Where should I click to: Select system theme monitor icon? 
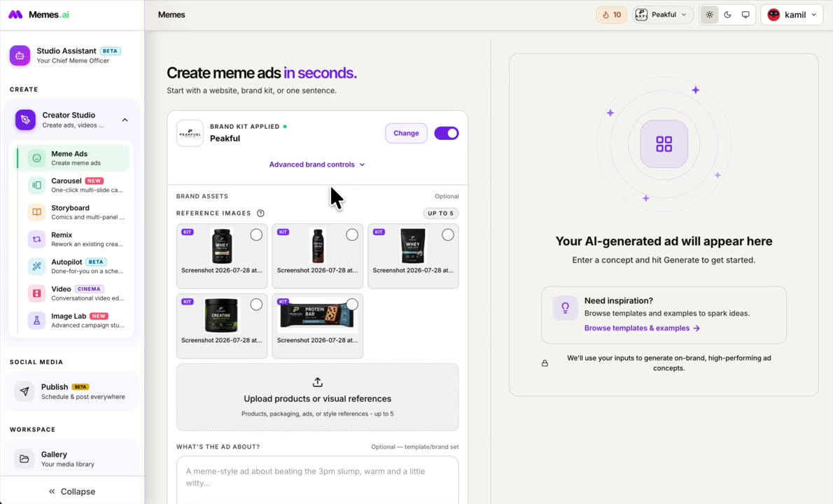click(745, 15)
